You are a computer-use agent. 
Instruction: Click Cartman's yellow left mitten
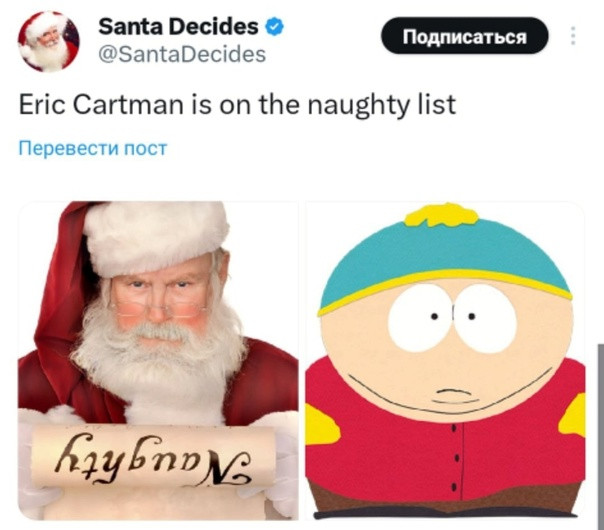point(322,426)
